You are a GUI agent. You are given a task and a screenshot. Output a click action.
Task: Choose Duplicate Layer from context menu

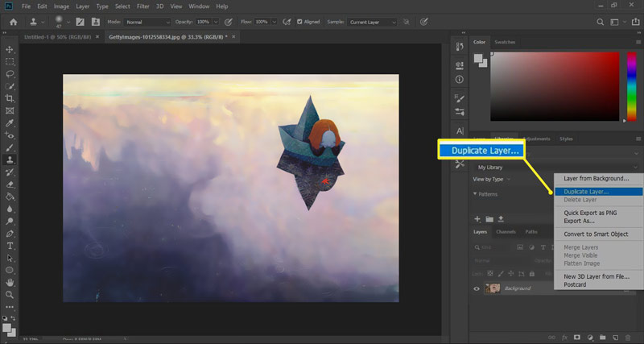(586, 192)
